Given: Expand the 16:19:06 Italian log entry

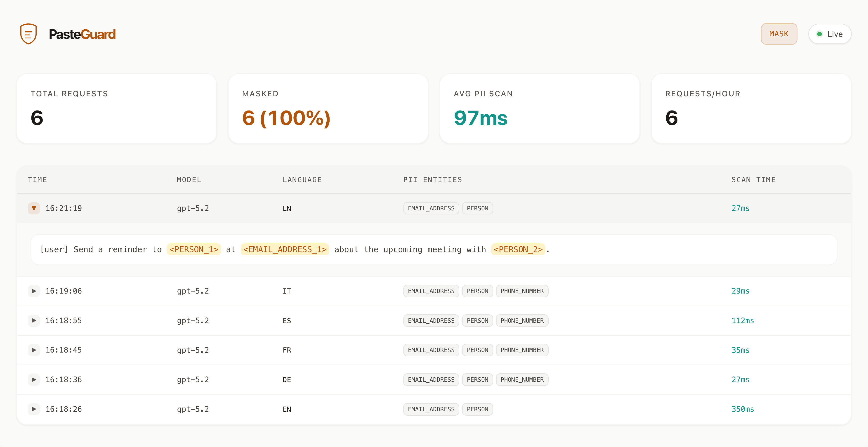Looking at the screenshot, I should [34, 291].
